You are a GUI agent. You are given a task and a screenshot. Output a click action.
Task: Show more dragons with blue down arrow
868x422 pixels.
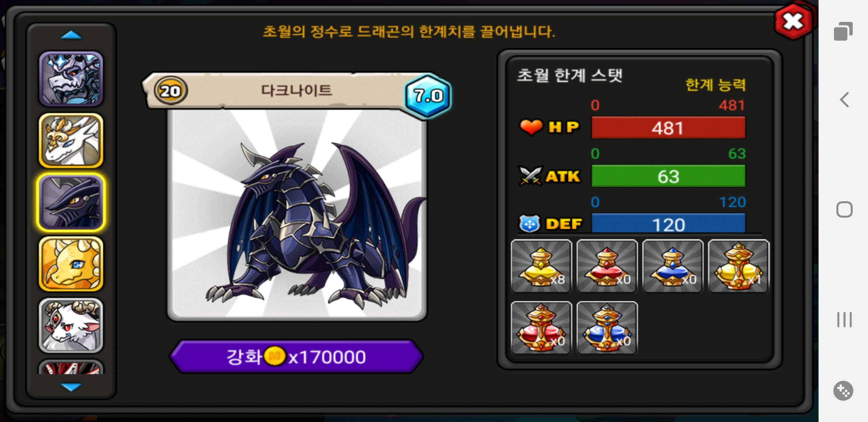[x=71, y=387]
